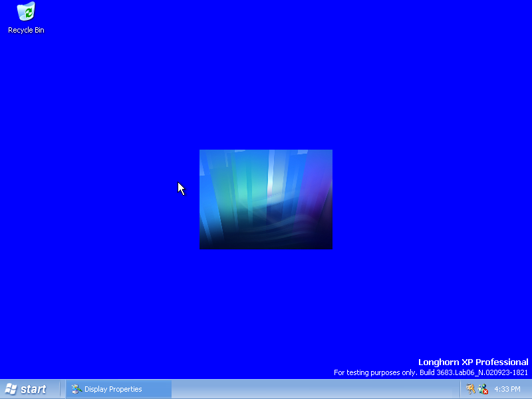Click the keys icon in system tray
The width and height of the screenshot is (532, 399).
[470, 389]
